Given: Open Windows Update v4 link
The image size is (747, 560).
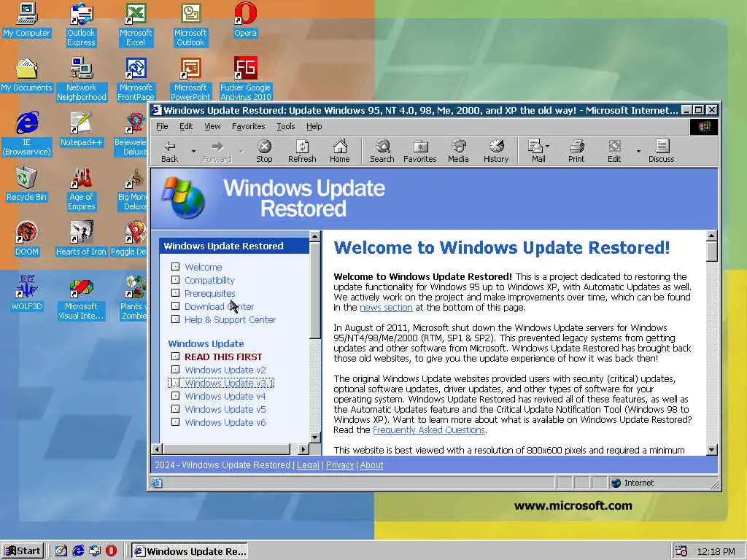Looking at the screenshot, I should coord(225,396).
